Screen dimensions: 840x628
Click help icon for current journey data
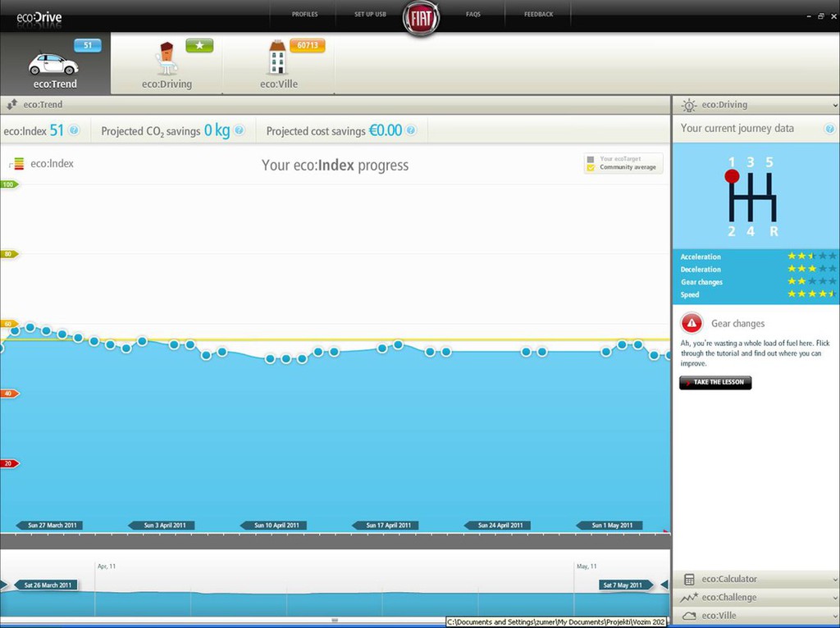829,129
